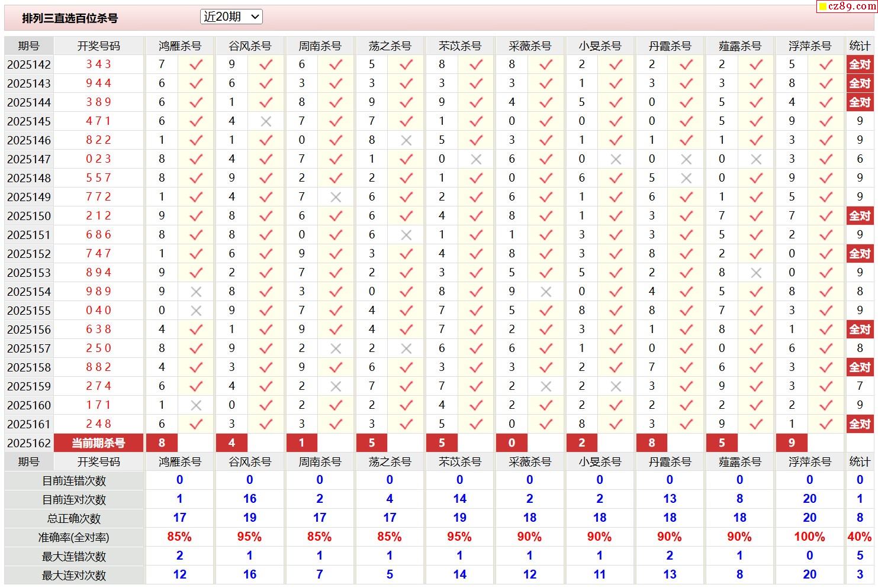Click winning number 343 for period 2025142
Viewport: 878px width, 588px height.
click(98, 64)
